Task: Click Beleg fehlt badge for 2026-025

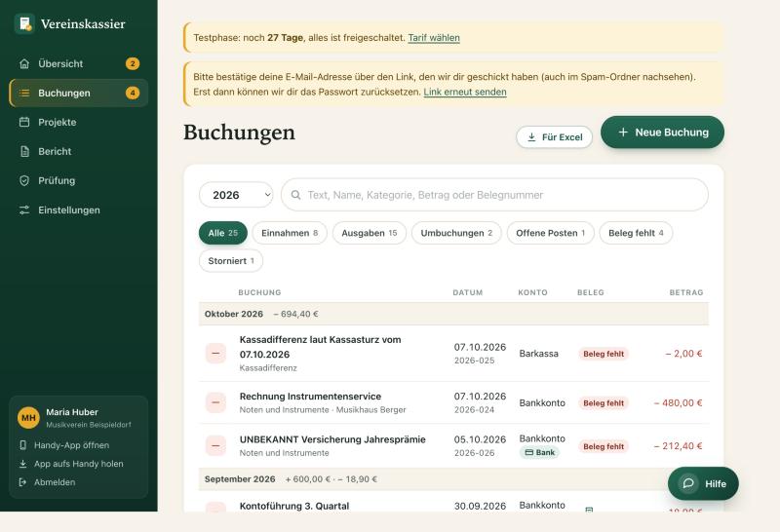Action: tap(604, 354)
